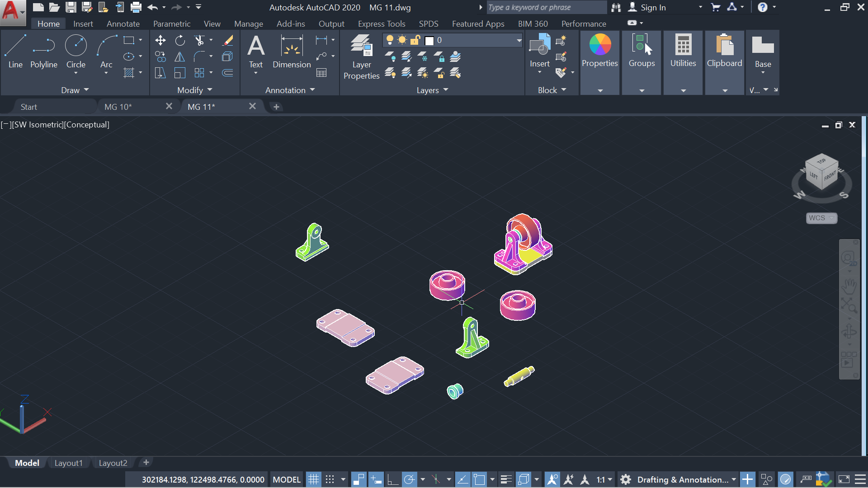Switch to the MG 10 drawing tab

(x=118, y=107)
